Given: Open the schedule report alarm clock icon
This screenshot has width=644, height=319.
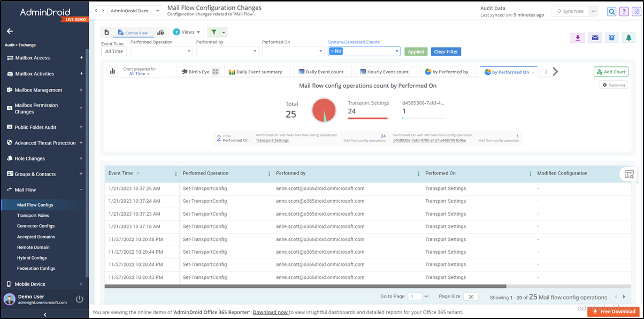Looking at the screenshot, I should coord(612,37).
